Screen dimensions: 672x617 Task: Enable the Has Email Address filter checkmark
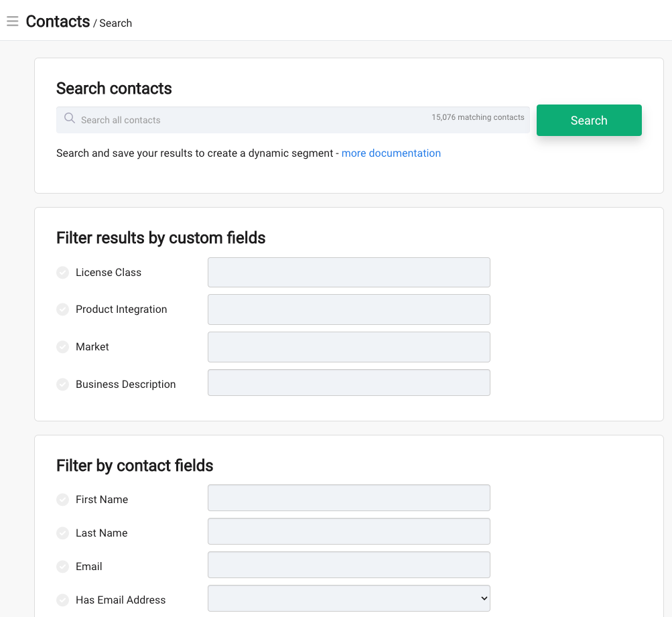click(62, 600)
